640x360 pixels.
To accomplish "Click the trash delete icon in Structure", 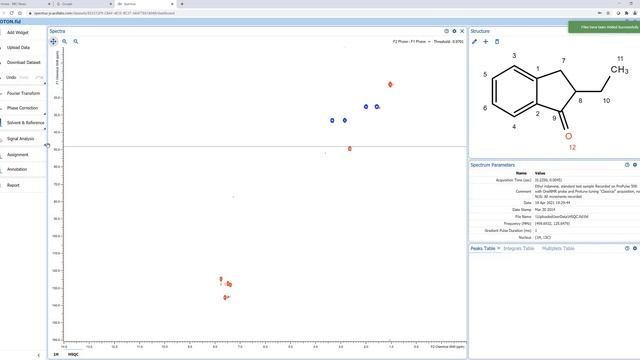I will pos(497,41).
